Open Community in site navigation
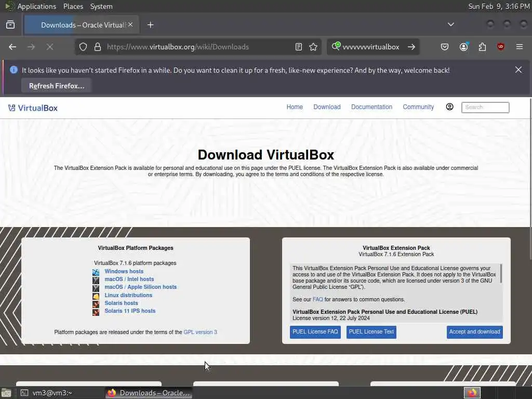532x399 pixels. coord(418,107)
